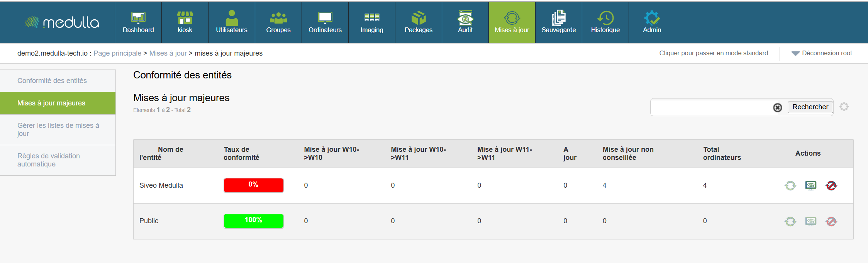Image resolution: width=868 pixels, height=263 pixels.
Task: Open the Packages box icon
Action: click(x=418, y=18)
